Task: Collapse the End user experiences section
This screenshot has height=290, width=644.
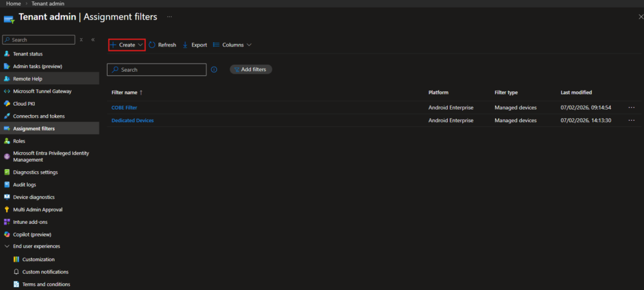Action: 7,247
